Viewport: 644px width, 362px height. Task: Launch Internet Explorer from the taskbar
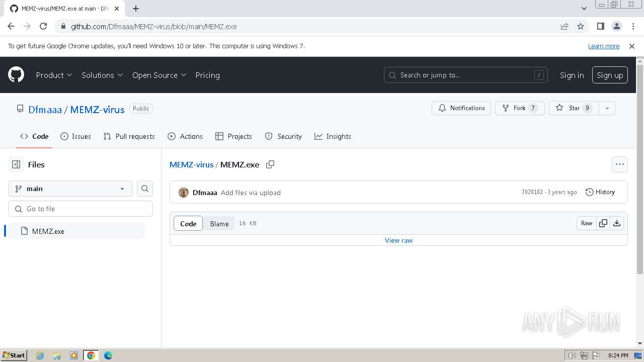(40, 355)
